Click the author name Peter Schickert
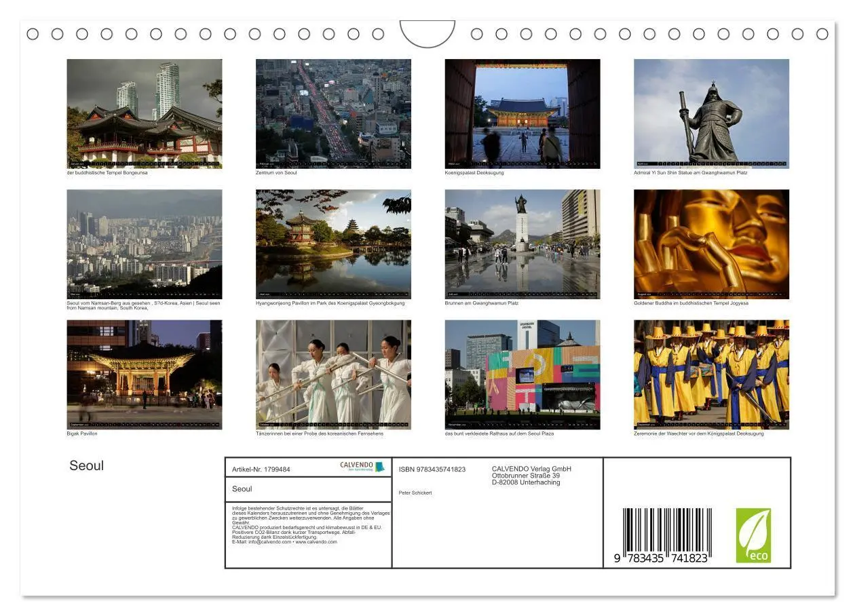Image resolution: width=855 pixels, height=616 pixels. coord(415,493)
